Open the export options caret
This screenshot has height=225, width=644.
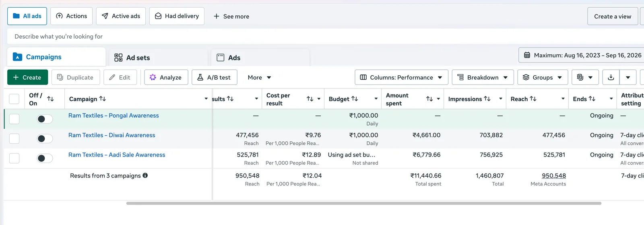pos(628,77)
